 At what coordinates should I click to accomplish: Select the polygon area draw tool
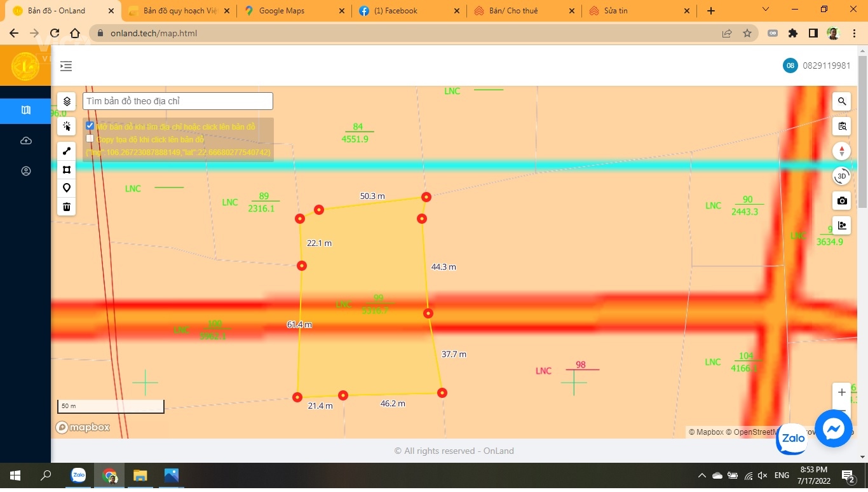coord(67,170)
